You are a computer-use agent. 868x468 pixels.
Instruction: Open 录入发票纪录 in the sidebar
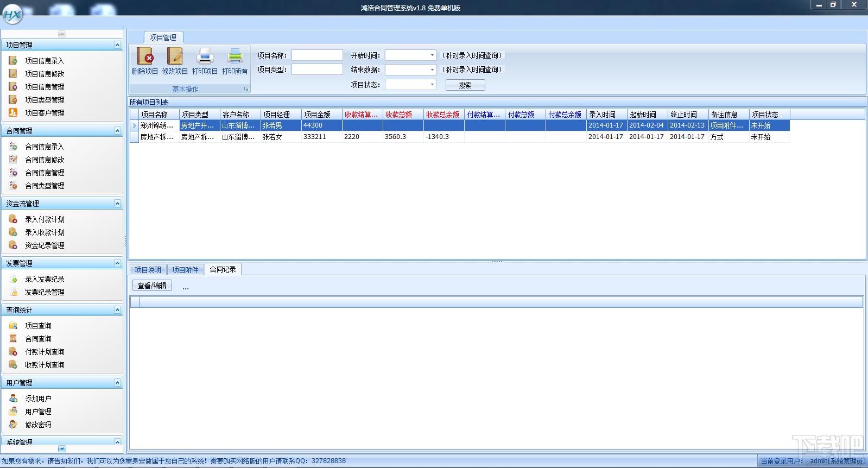click(45, 279)
